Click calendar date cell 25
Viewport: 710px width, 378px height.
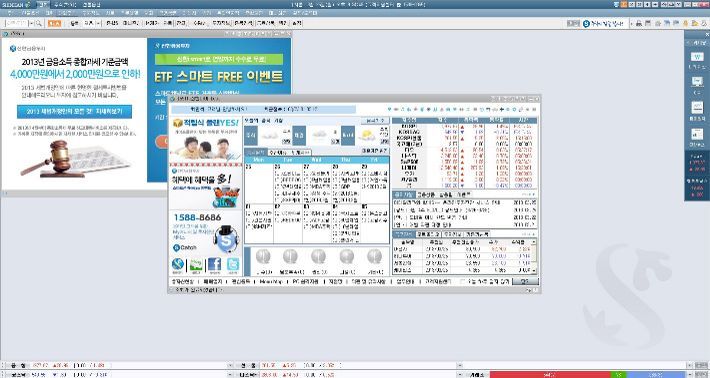(259, 183)
